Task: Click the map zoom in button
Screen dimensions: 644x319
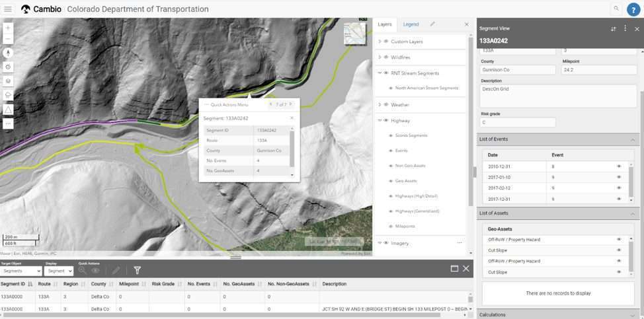Action: pyautogui.click(x=8, y=28)
